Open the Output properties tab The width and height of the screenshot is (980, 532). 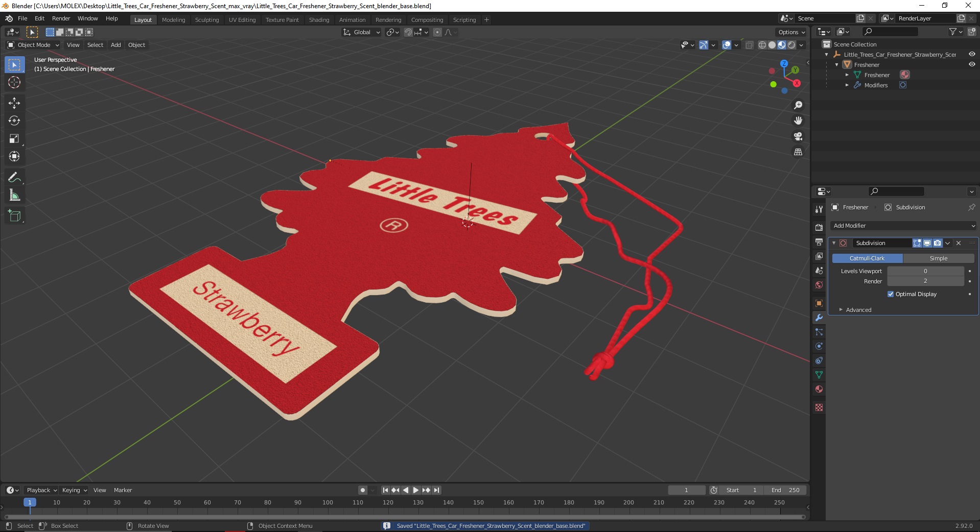tap(819, 241)
